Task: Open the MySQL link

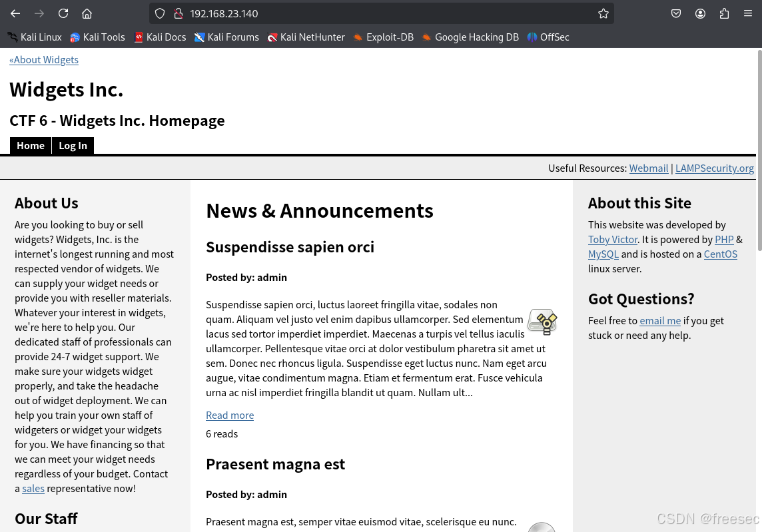Action: 603,254
